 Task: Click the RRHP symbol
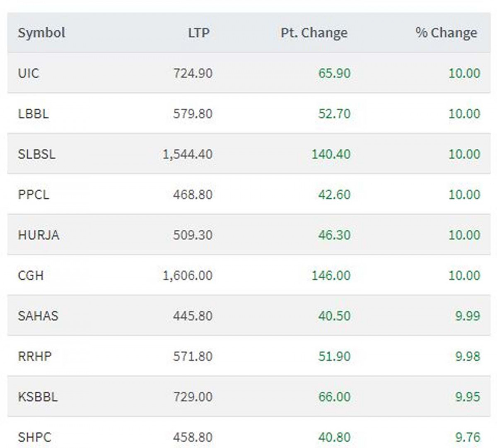(34, 356)
